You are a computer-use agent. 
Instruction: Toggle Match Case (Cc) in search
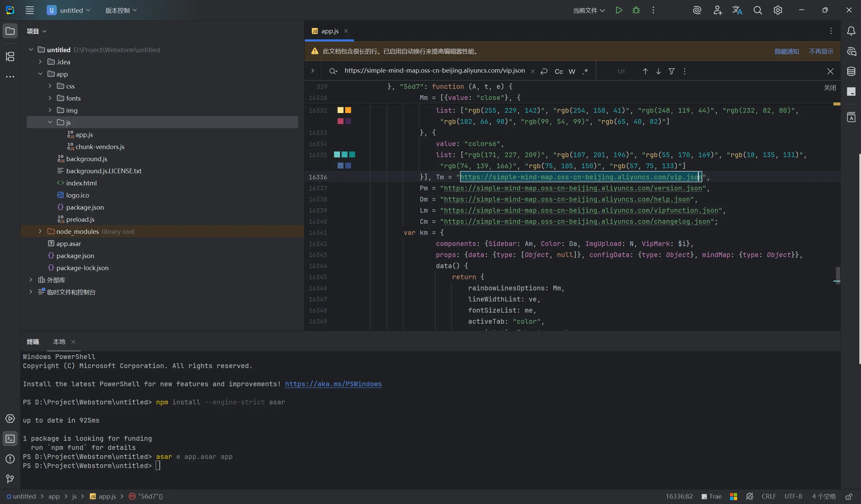click(559, 71)
